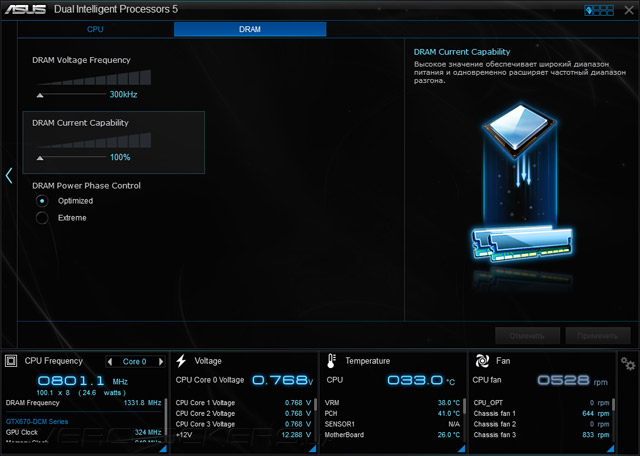Image resolution: width=640 pixels, height=456 pixels.
Task: Click the 100% current capability value
Action: click(x=120, y=158)
